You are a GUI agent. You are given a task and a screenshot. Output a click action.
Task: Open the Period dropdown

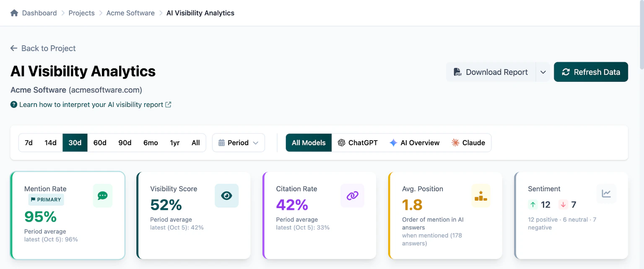[239, 143]
